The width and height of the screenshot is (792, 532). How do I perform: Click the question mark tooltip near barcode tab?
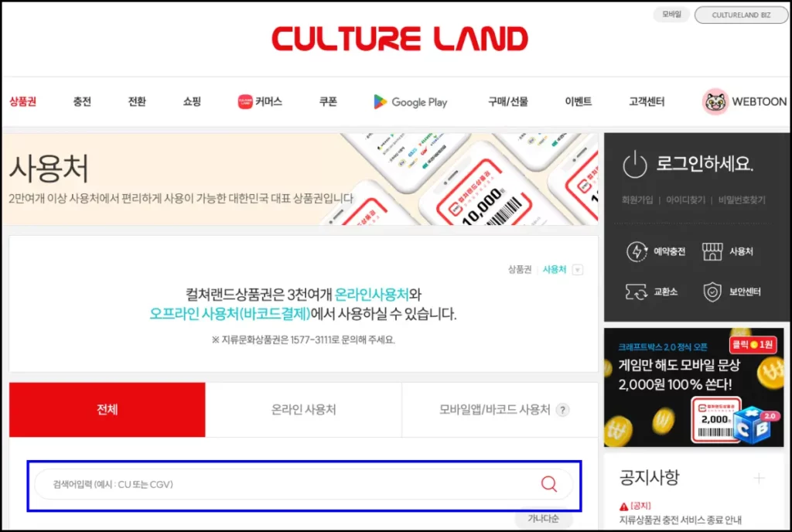pyautogui.click(x=563, y=410)
